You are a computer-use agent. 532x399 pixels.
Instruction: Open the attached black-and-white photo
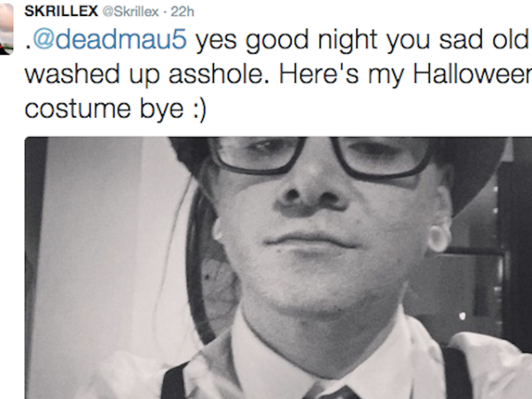[x=278, y=268]
